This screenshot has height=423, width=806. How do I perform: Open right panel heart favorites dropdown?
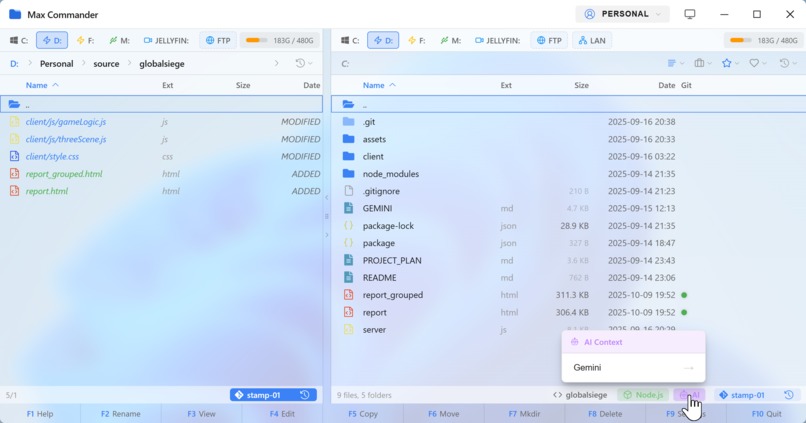tap(757, 63)
